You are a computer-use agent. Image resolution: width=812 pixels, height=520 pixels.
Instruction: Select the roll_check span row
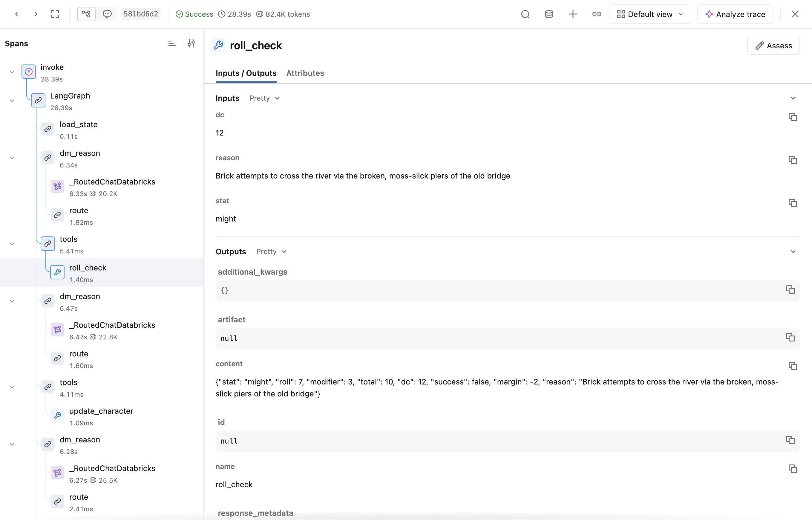point(102,273)
